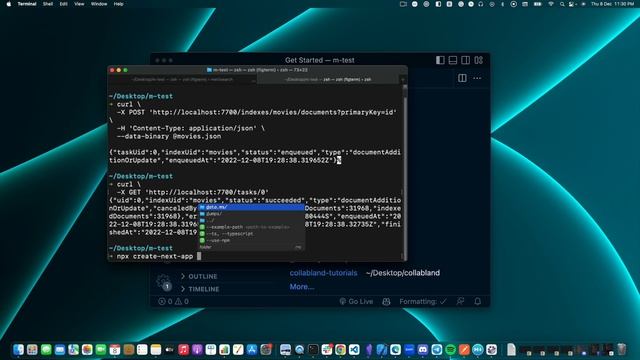Click the More... link in VS Code Get Started
Viewport: 640px width, 360px height.
302,287
